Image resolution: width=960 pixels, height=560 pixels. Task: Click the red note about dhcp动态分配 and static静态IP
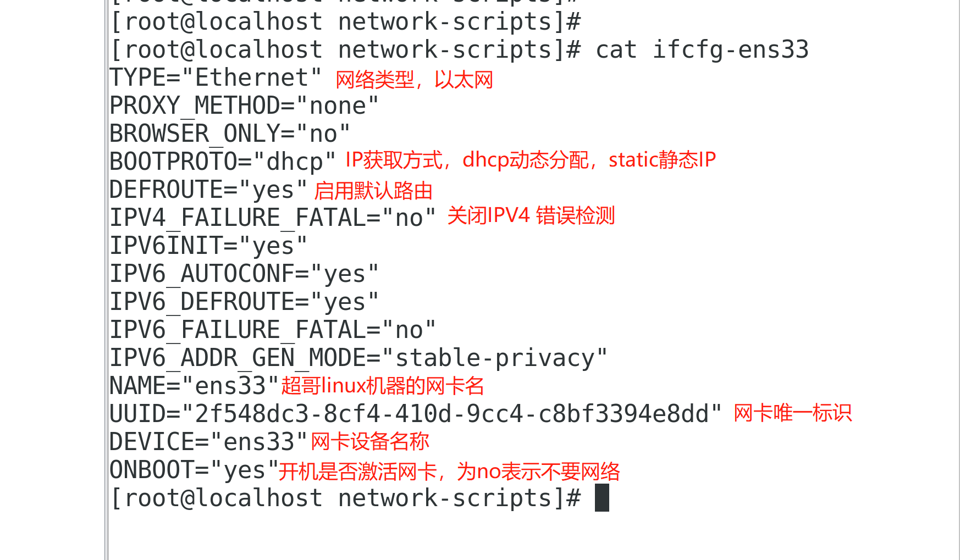point(531,160)
